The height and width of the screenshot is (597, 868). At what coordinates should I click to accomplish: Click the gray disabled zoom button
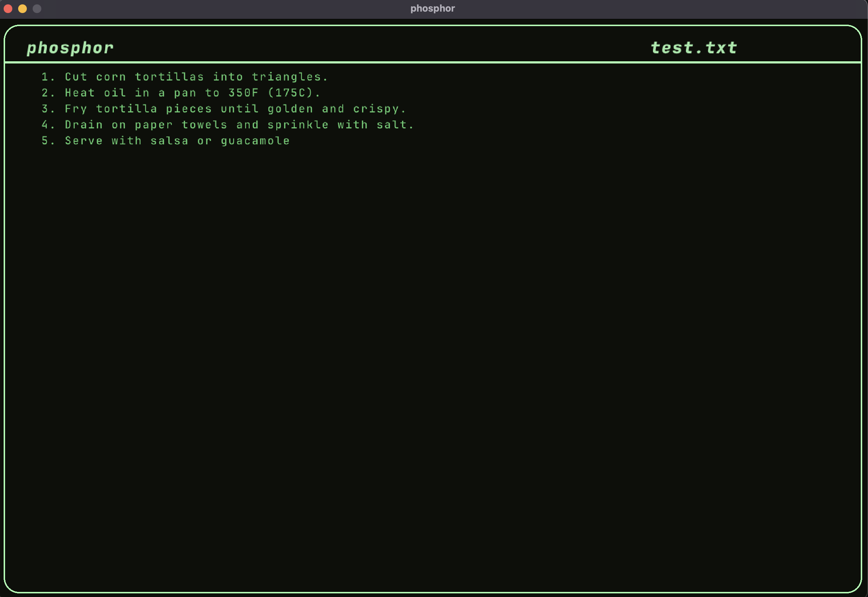37,9
